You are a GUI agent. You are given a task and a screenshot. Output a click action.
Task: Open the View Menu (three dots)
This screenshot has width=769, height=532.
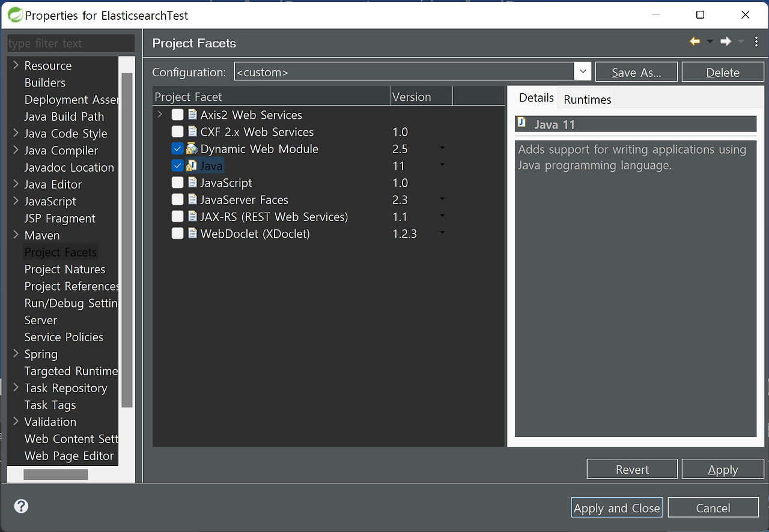[756, 41]
